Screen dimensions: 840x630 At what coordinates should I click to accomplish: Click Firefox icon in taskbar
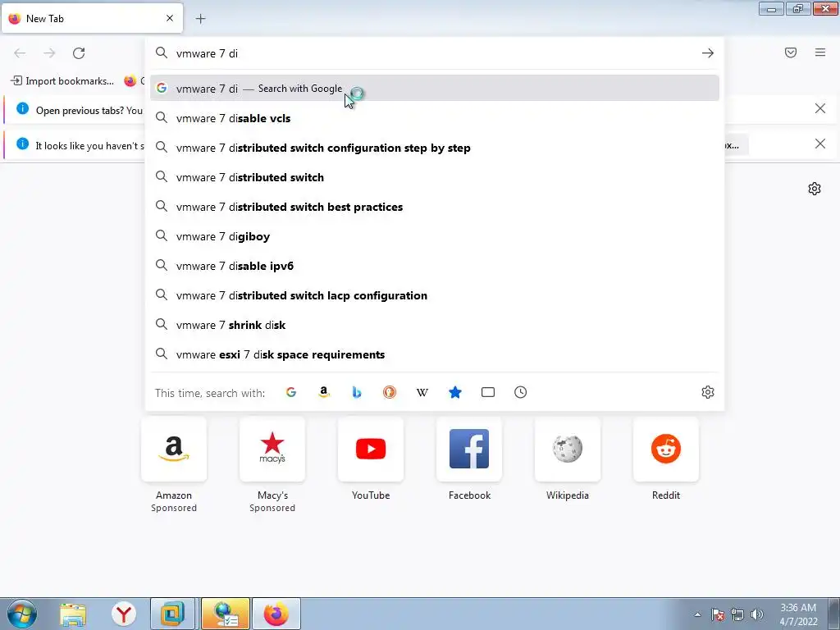(x=276, y=614)
